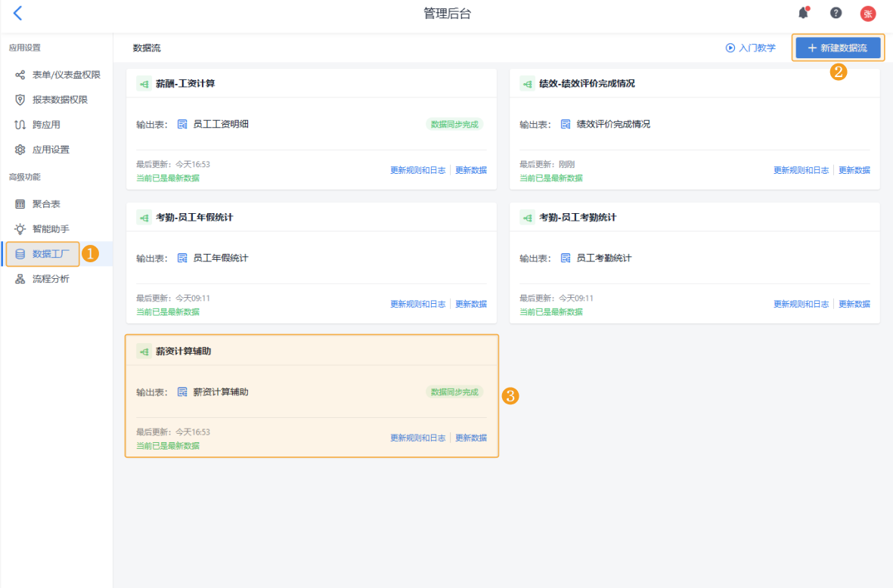Image resolution: width=893 pixels, height=588 pixels.
Task: Open output table 绩效评价完成情况
Action: [x=613, y=124]
